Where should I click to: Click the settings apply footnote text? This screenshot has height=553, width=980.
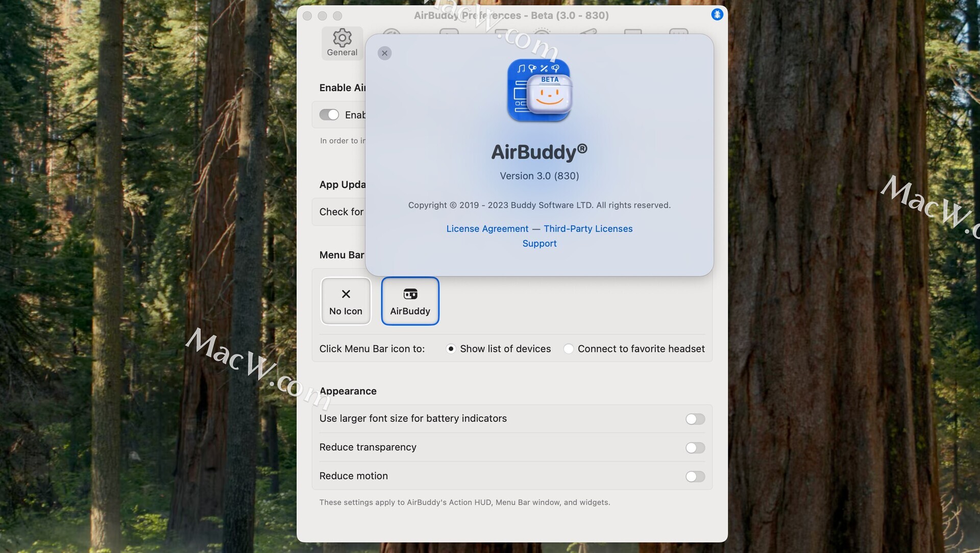click(464, 502)
